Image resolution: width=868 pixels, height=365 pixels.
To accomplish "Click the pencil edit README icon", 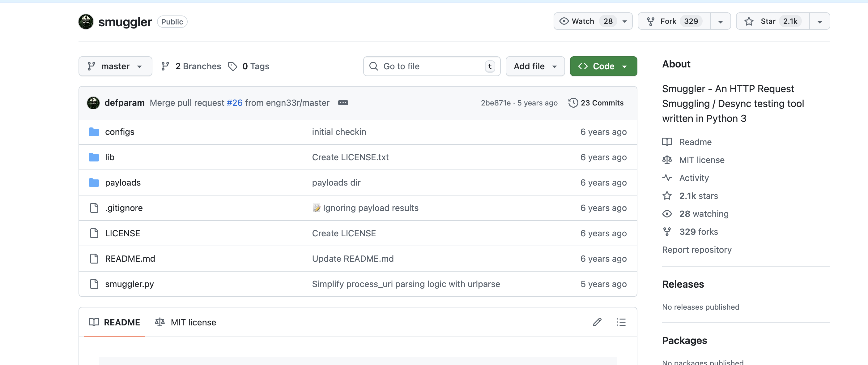I will coord(597,322).
